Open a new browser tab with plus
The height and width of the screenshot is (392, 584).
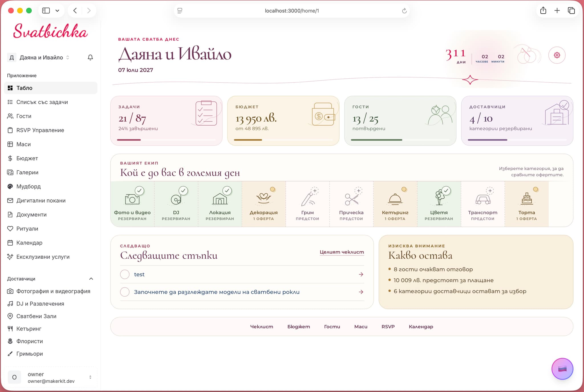[557, 11]
